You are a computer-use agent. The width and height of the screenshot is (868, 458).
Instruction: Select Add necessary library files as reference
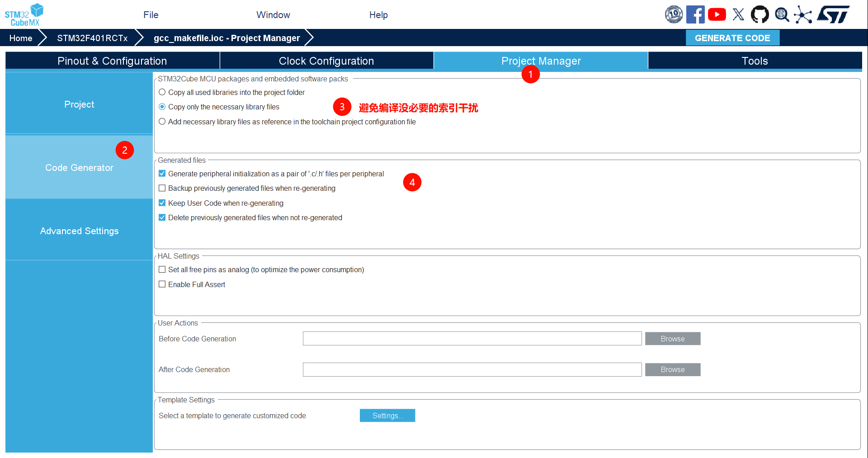click(162, 122)
